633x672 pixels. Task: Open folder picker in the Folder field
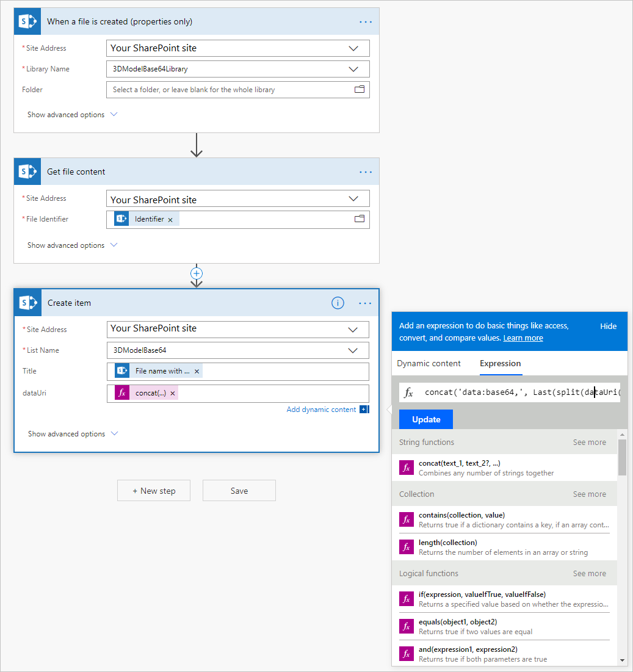pyautogui.click(x=360, y=90)
